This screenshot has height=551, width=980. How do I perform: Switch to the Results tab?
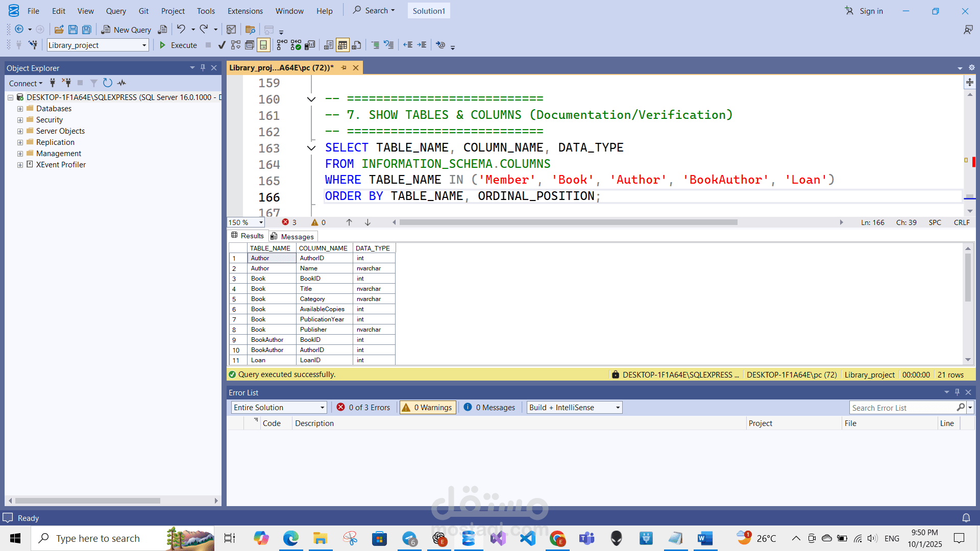point(248,236)
